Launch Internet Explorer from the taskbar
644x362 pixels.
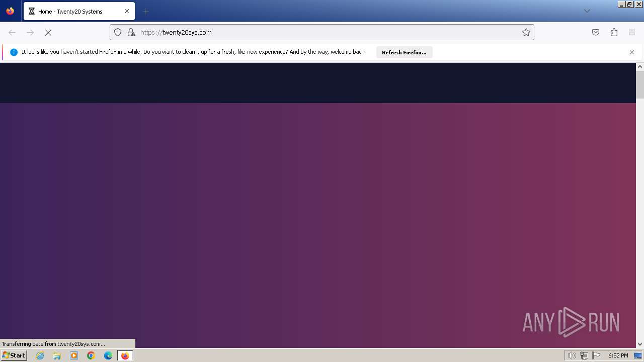[40, 355]
